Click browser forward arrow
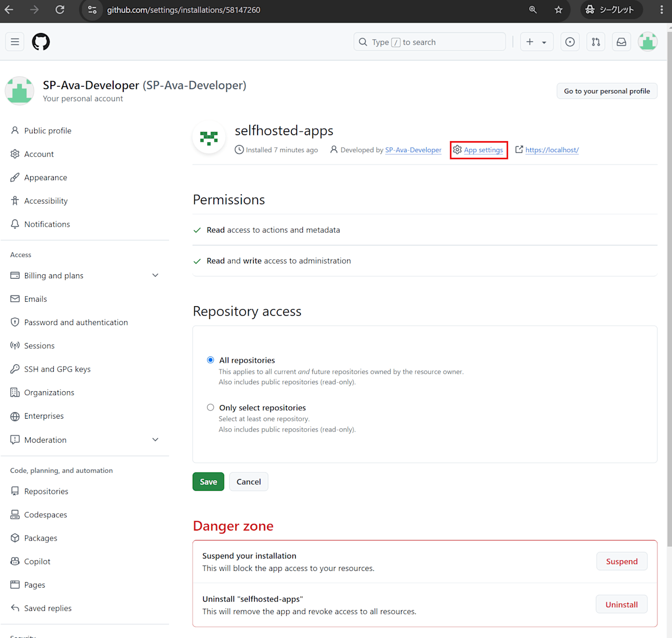 point(35,10)
